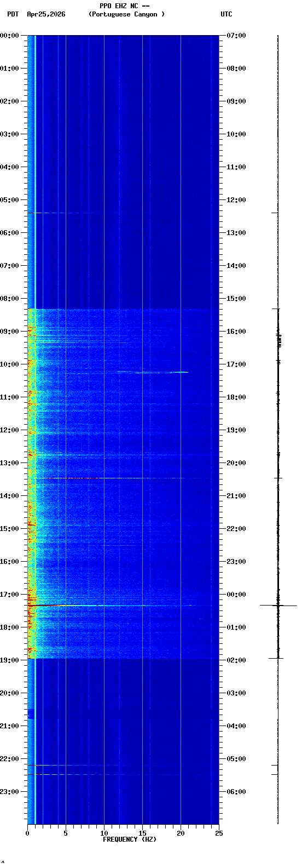This screenshot has width=302, height=868.
Task: Click the cyan 12–21 Hz streak after 10:00 PDT
Action: point(153,372)
